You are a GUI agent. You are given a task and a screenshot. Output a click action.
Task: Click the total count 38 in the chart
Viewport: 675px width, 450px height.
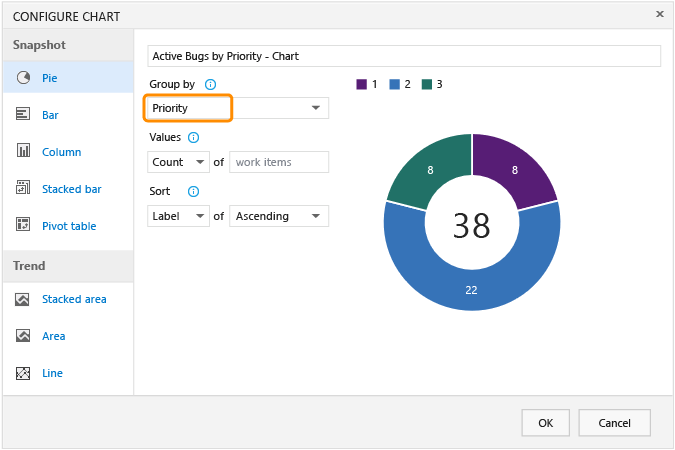click(471, 225)
